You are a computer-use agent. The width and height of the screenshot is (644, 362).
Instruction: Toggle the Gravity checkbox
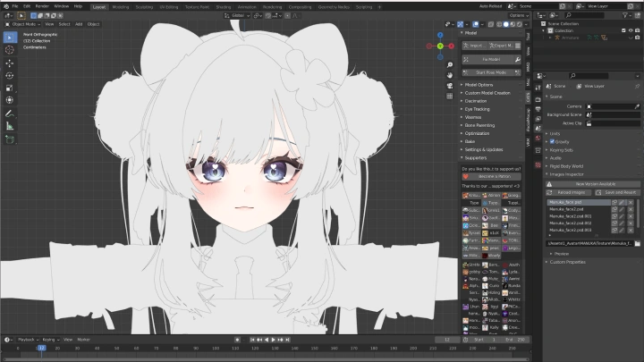click(552, 141)
